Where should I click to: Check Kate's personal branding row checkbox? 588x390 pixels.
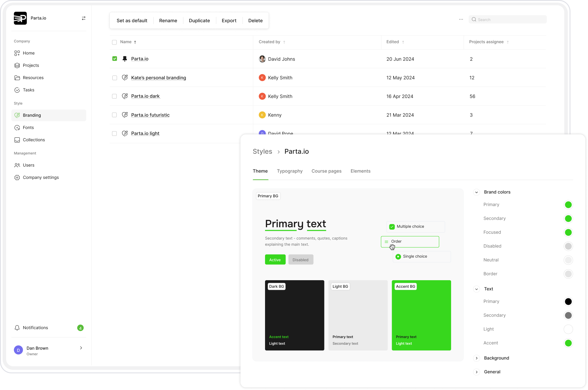115,78
